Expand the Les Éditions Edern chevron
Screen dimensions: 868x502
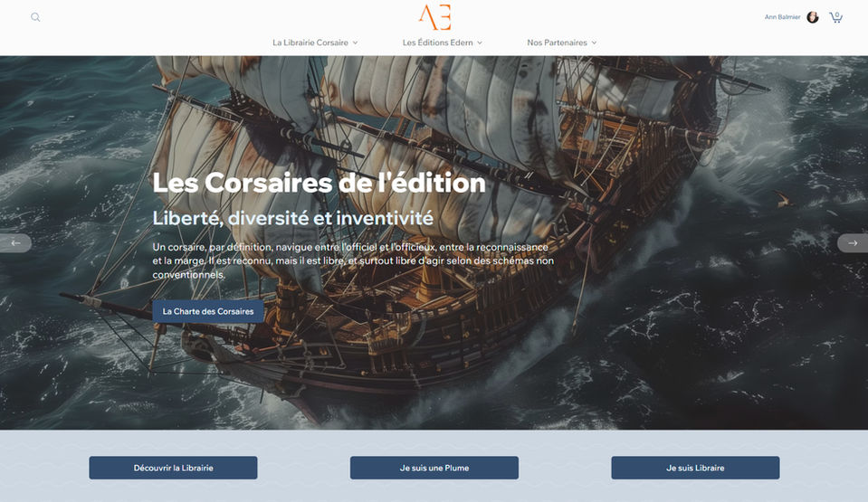coord(480,43)
